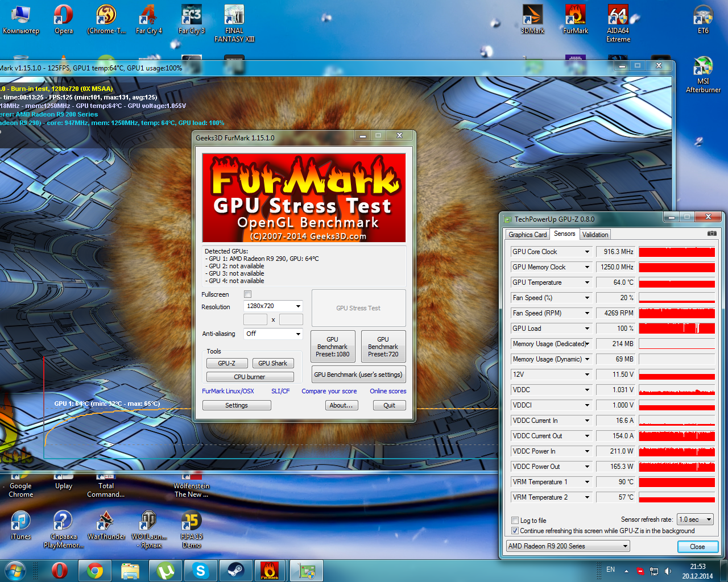Open the Validation tab in GPU-Z

(x=595, y=235)
